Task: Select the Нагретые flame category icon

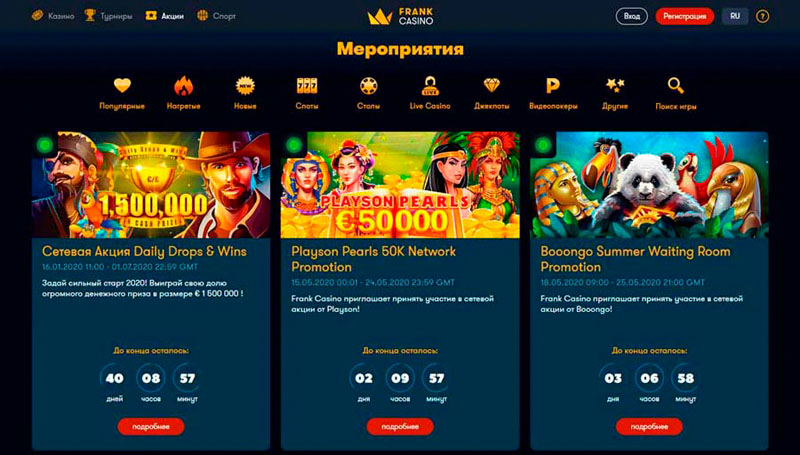Action: (184, 86)
